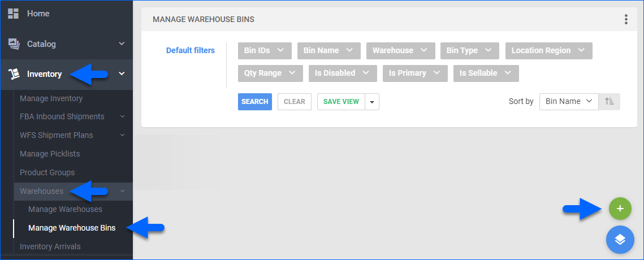Screen dimensions: 644x260
Task: Click the green plus add bin button
Action: (620, 209)
